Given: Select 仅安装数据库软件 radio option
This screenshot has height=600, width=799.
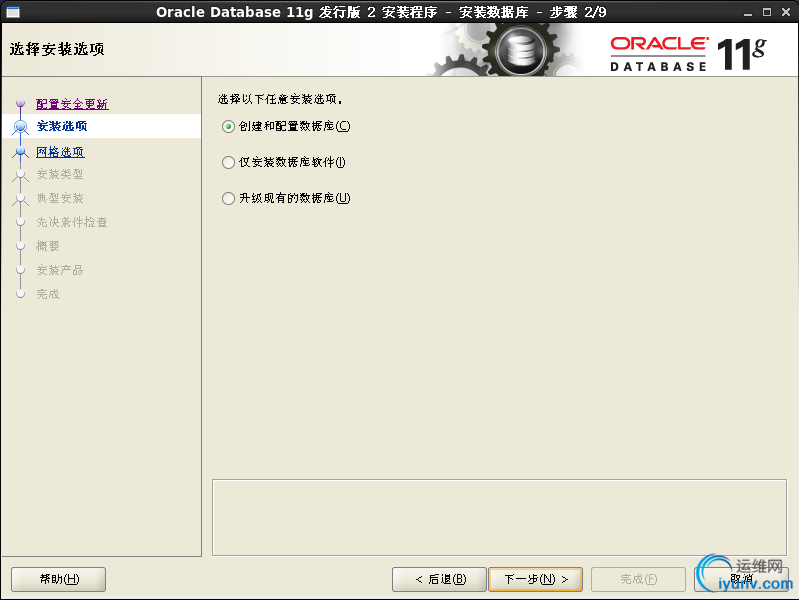Looking at the screenshot, I should [x=228, y=163].
